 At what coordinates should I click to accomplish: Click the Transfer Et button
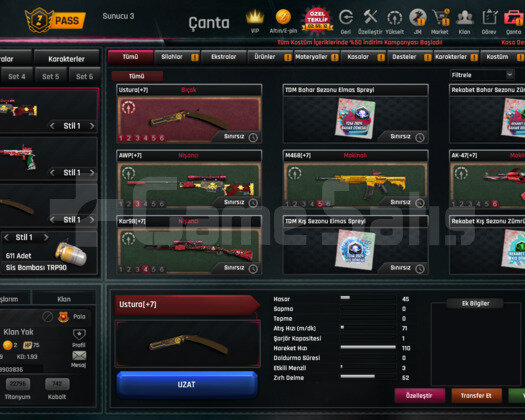point(476,396)
